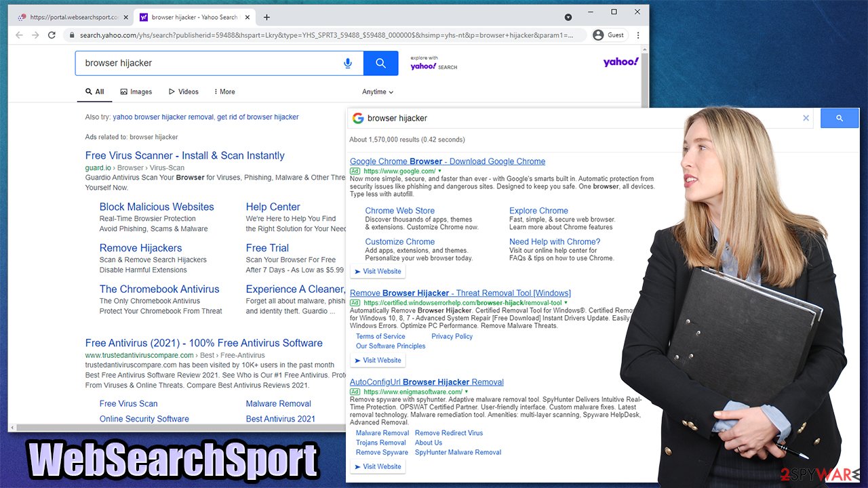868x488 pixels.
Task: Open the Trojans Removal link
Action: [381, 443]
